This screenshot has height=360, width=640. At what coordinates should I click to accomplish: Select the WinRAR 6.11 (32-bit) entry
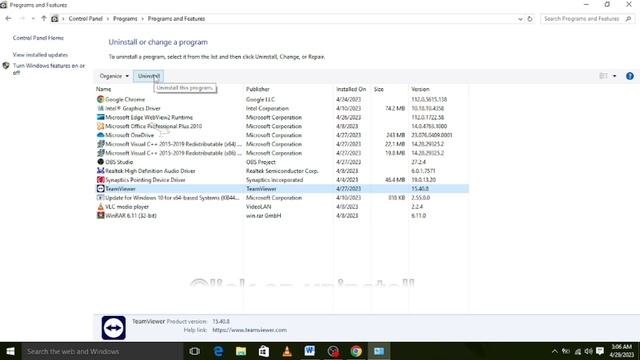131,216
